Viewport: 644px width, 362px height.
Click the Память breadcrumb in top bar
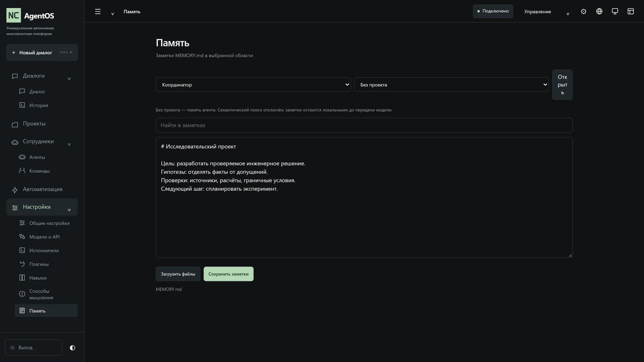tap(132, 12)
